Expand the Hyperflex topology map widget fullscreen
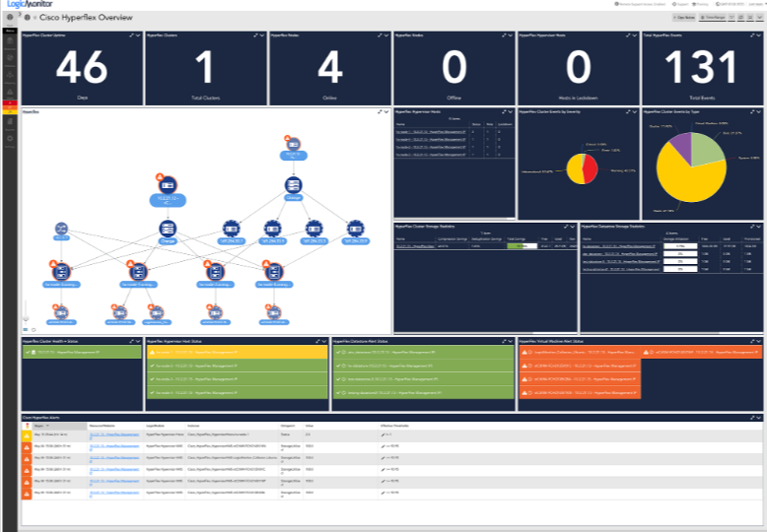767x532 pixels. point(381,112)
